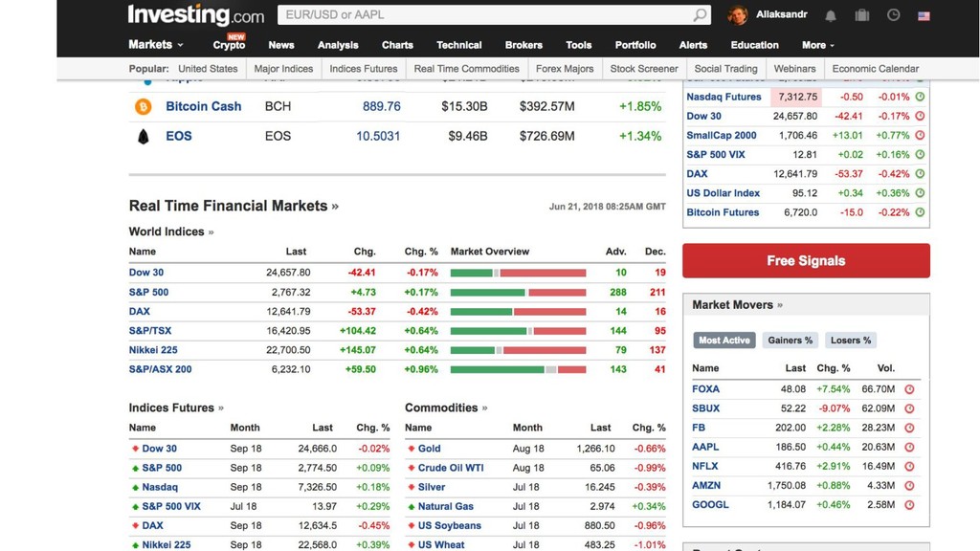Open the Charts menu item

pyautogui.click(x=397, y=45)
